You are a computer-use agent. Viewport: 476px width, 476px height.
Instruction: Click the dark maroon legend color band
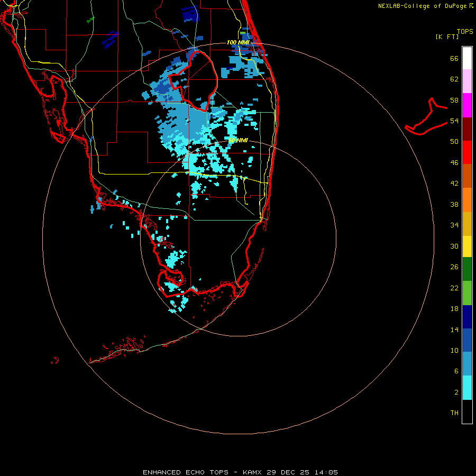tap(467, 129)
